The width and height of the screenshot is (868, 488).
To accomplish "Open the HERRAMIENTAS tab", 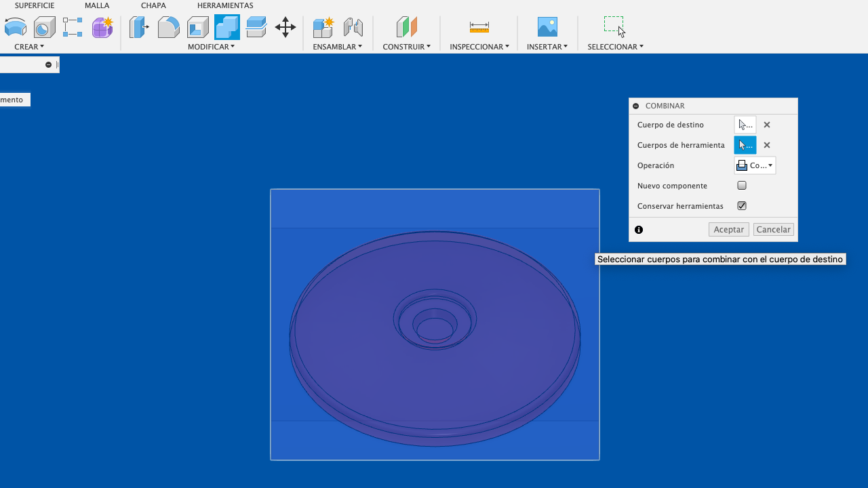I will 225,5.
